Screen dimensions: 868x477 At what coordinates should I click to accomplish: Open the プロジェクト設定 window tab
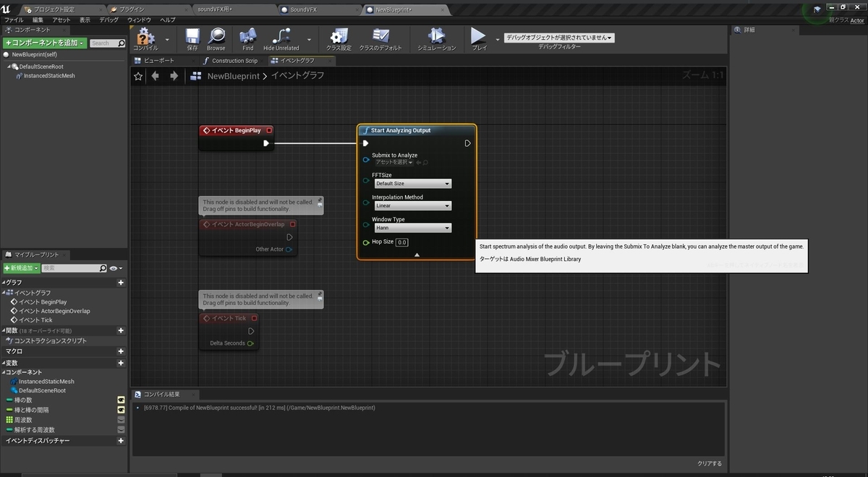click(x=55, y=9)
